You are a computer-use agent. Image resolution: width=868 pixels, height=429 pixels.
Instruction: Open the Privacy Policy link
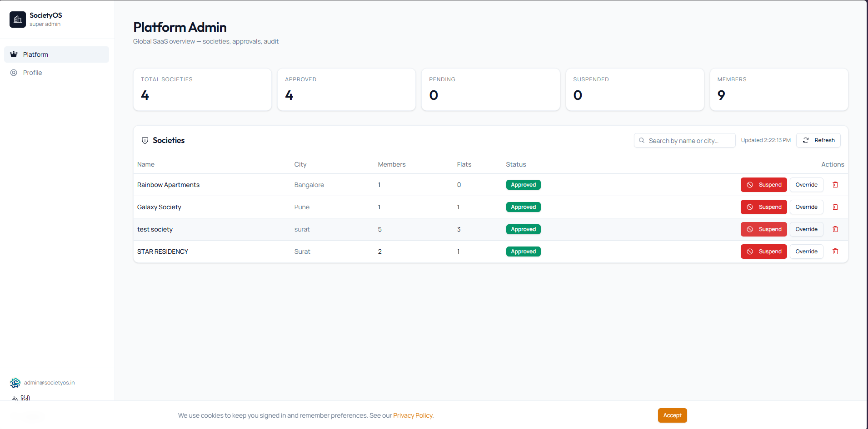pyautogui.click(x=413, y=415)
